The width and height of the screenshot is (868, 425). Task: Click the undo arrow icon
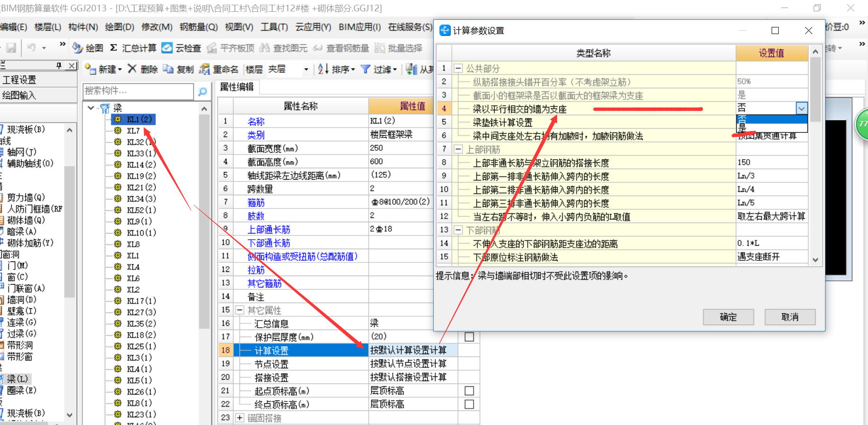[32, 48]
